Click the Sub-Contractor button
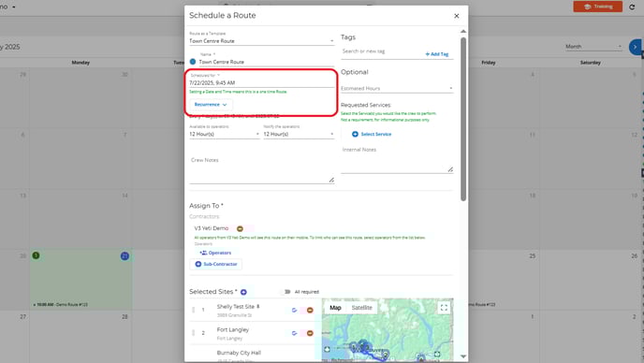644x363 pixels. point(216,264)
